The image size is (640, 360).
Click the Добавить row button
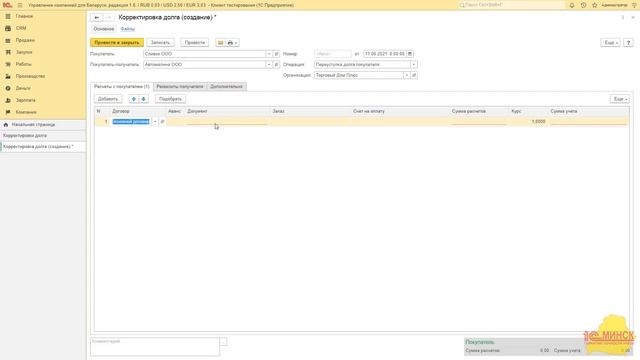(x=108, y=99)
